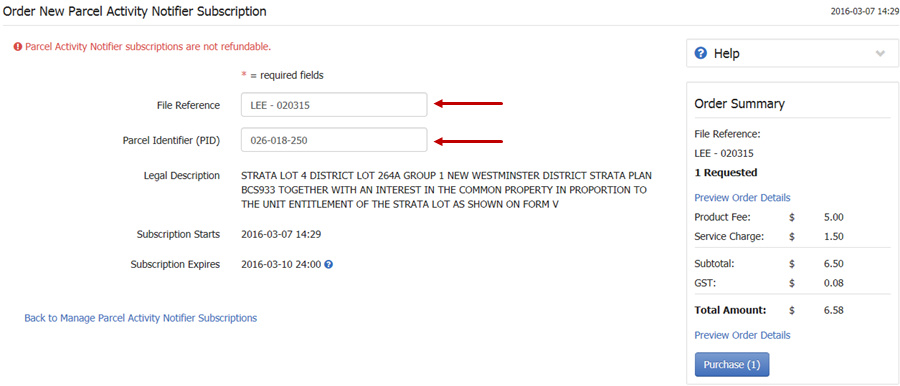Expand the Help panel chevron
Viewport: 900px width, 386px height.
[880, 53]
